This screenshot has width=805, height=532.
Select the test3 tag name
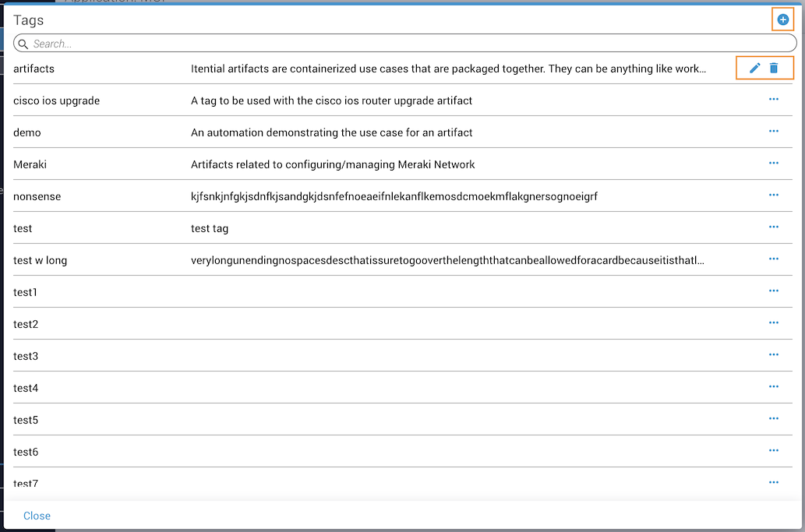26,356
